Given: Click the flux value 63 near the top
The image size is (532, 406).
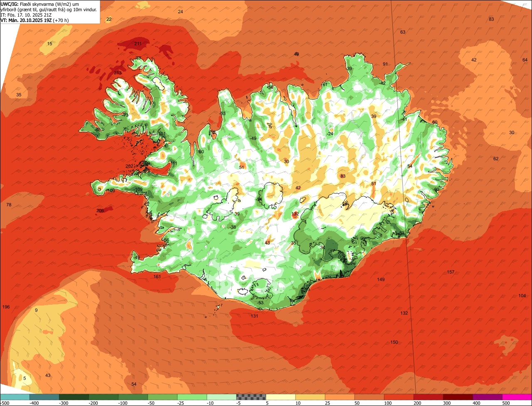Looking at the screenshot, I should pyautogui.click(x=403, y=32).
